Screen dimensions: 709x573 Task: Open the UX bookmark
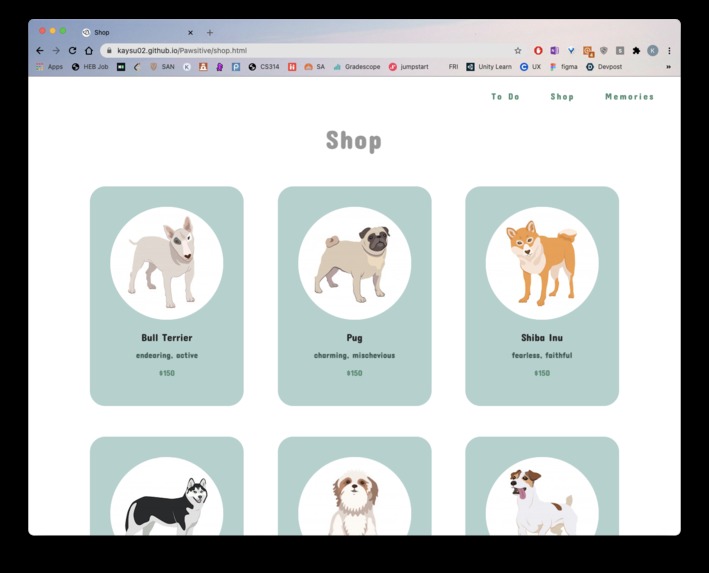tap(530, 67)
